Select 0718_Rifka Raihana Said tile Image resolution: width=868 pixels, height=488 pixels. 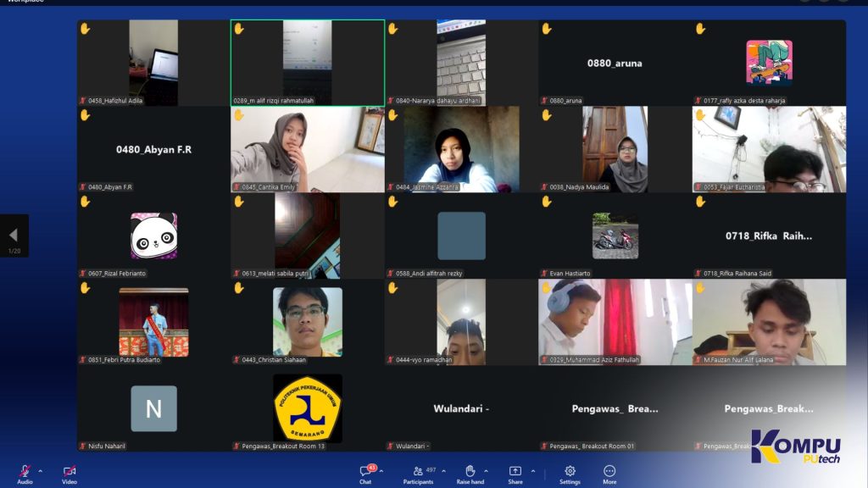769,236
